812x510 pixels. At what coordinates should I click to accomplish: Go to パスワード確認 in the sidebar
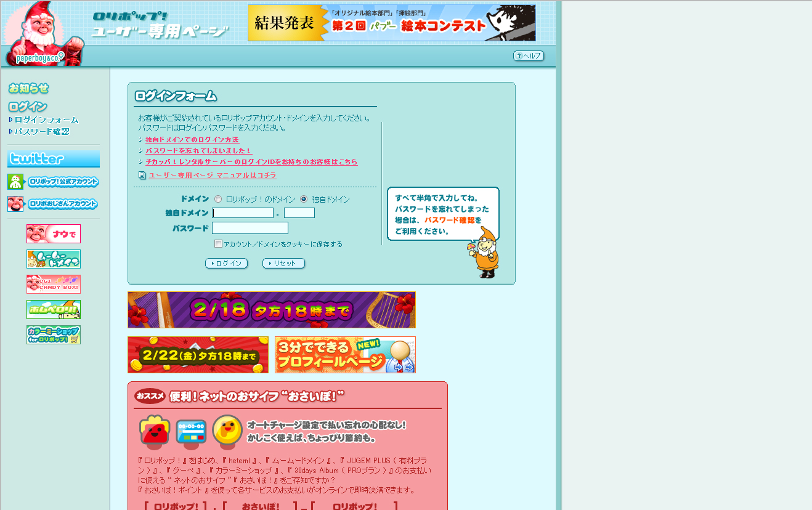[x=39, y=131]
